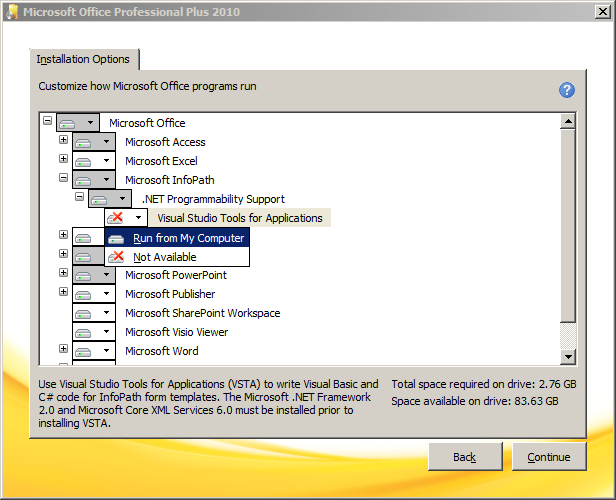616x500 pixels.
Task: Collapse the Microsoft Office root node
Action: pos(47,120)
